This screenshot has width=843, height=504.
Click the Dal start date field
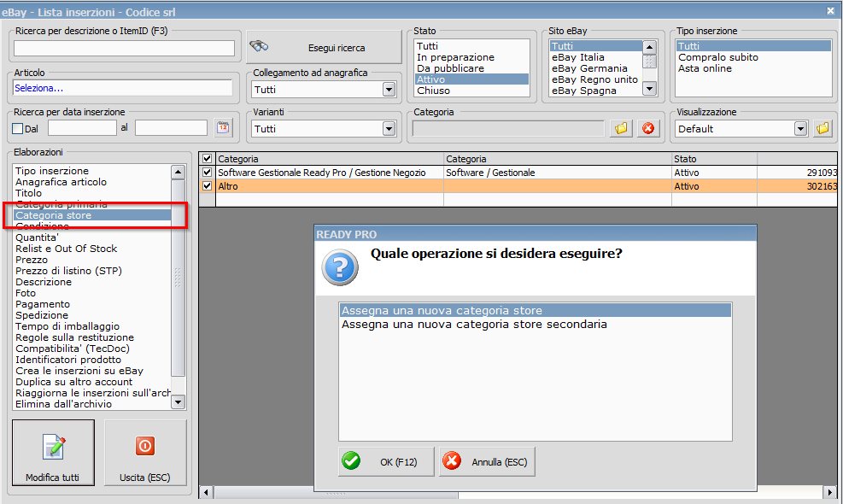82,128
